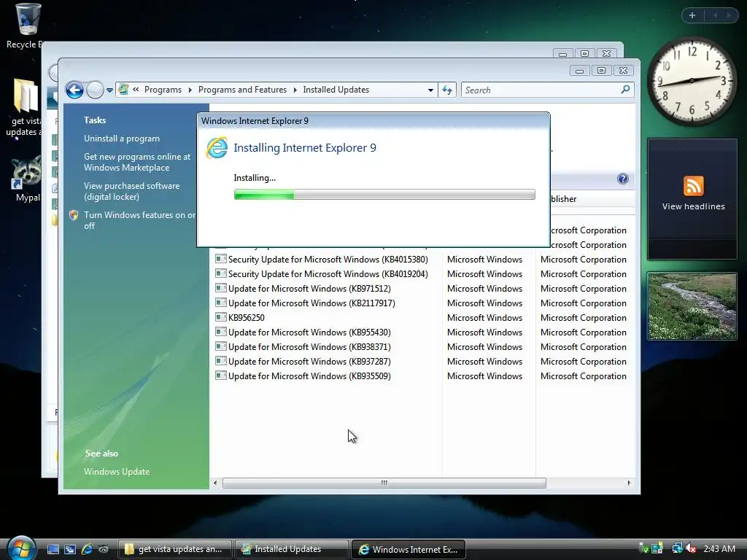Screen dimensions: 747x560
Task: Click the Internet Explorer logo in installer dialog
Action: point(217,147)
